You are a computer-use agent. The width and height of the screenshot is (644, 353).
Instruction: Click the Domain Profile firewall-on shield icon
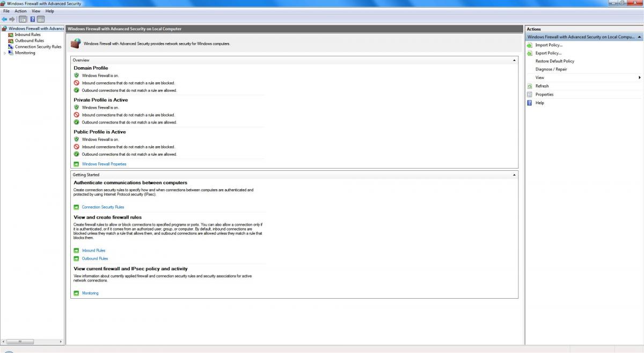tap(76, 76)
